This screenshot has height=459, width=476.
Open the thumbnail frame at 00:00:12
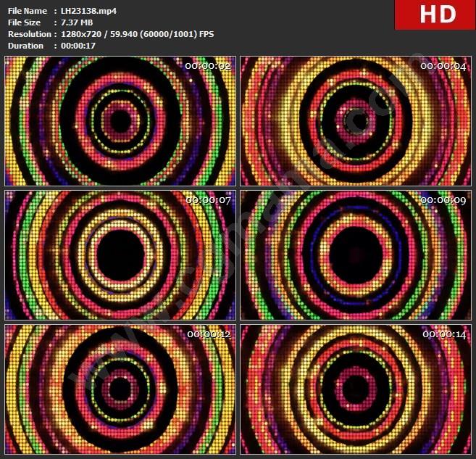click(x=120, y=389)
